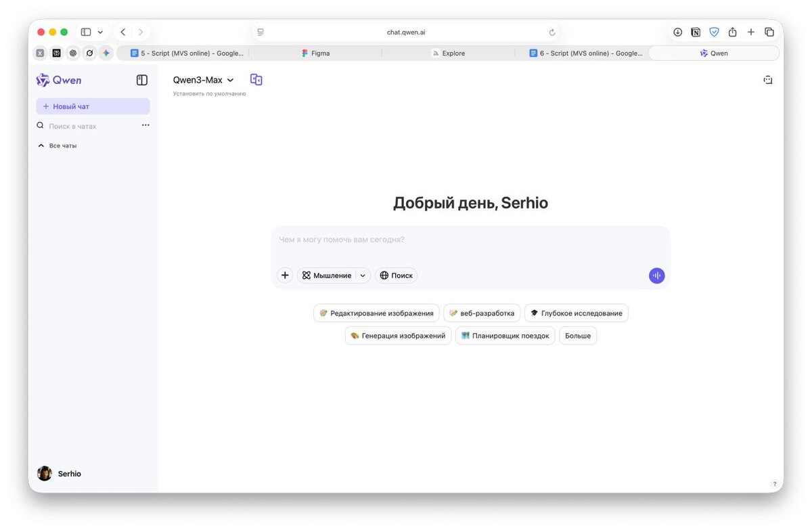The image size is (812, 530).
Task: Choose the Редактирование изображения suggestion
Action: pos(376,313)
